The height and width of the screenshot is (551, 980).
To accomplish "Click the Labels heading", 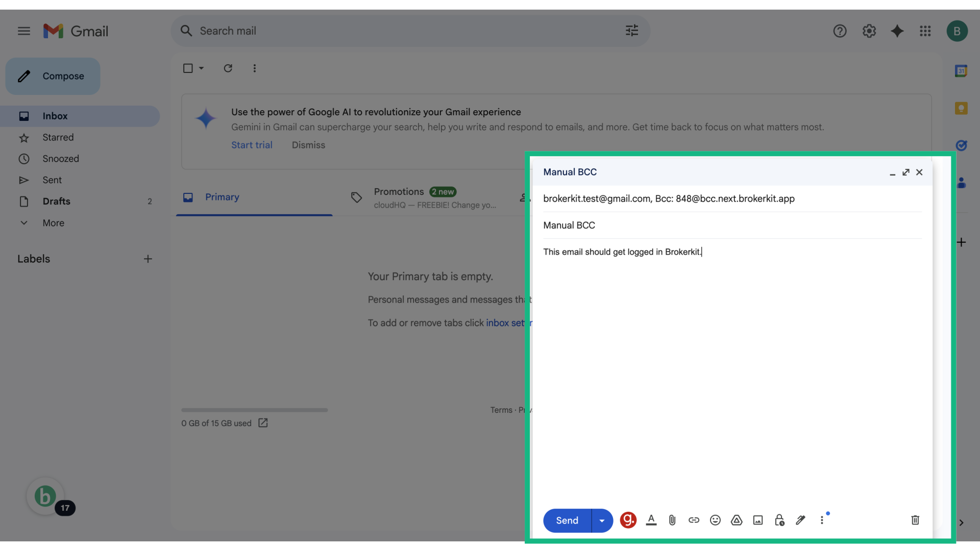I will 34,259.
